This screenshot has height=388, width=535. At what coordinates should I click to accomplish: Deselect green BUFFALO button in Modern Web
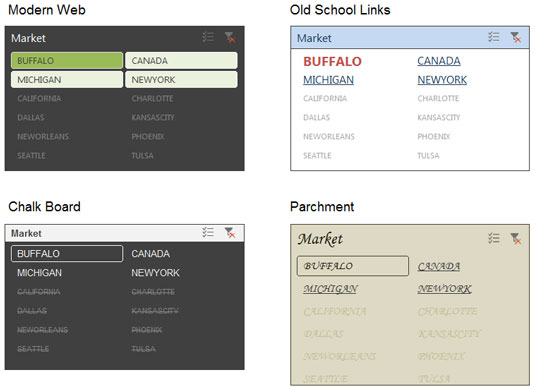(x=67, y=60)
